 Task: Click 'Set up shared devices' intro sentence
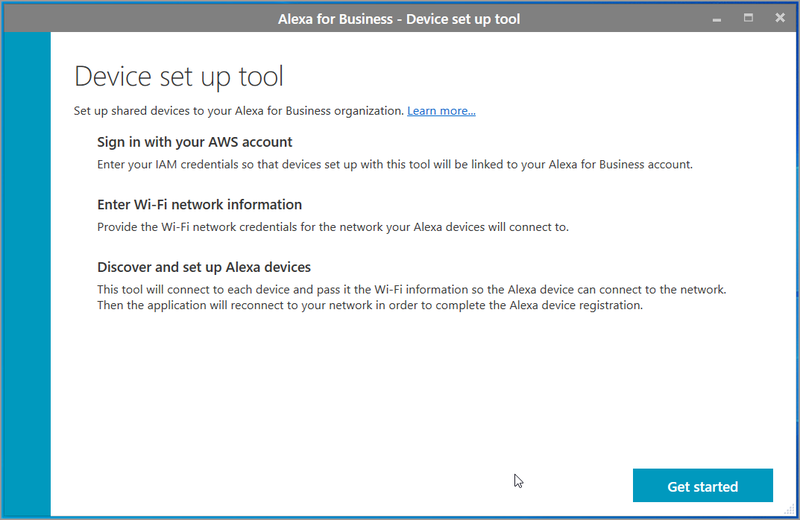[239, 111]
